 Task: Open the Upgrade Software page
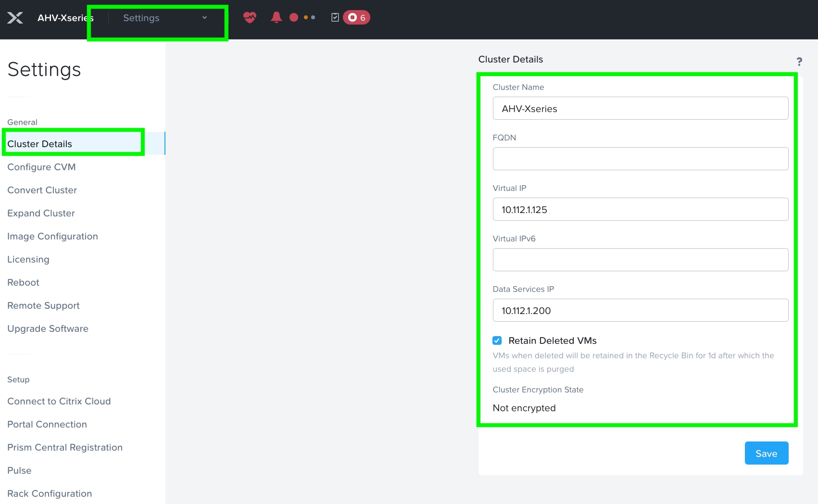48,328
